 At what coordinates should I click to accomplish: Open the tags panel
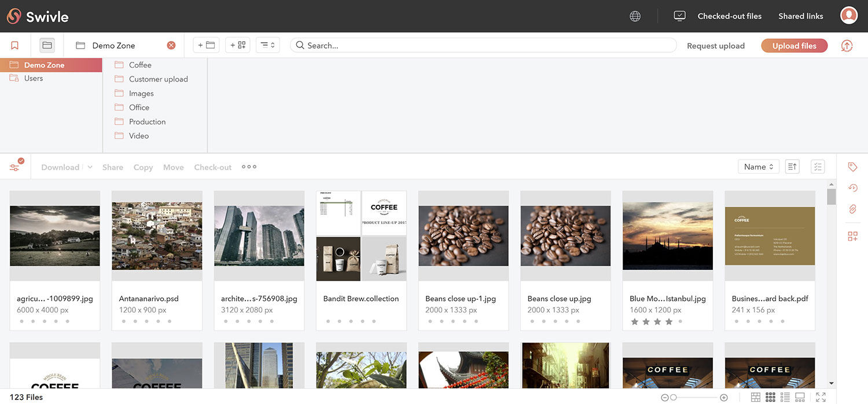tap(852, 167)
